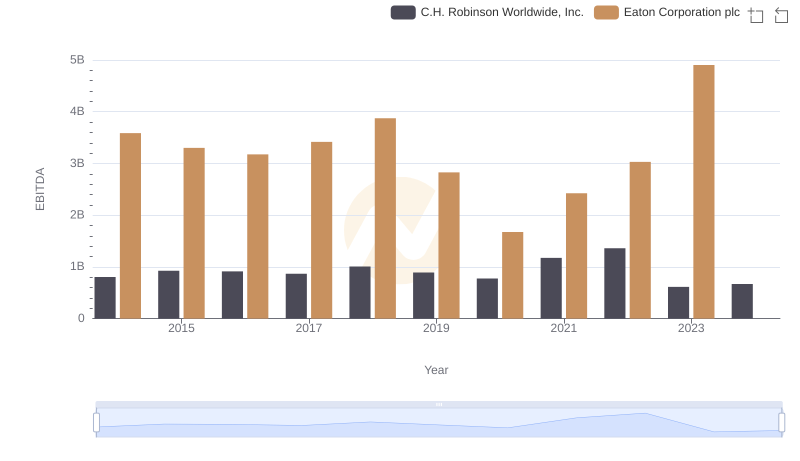Toggle Eaton Corporation plc legend swatch
Screen dimensions: 800x461
pyautogui.click(x=606, y=12)
